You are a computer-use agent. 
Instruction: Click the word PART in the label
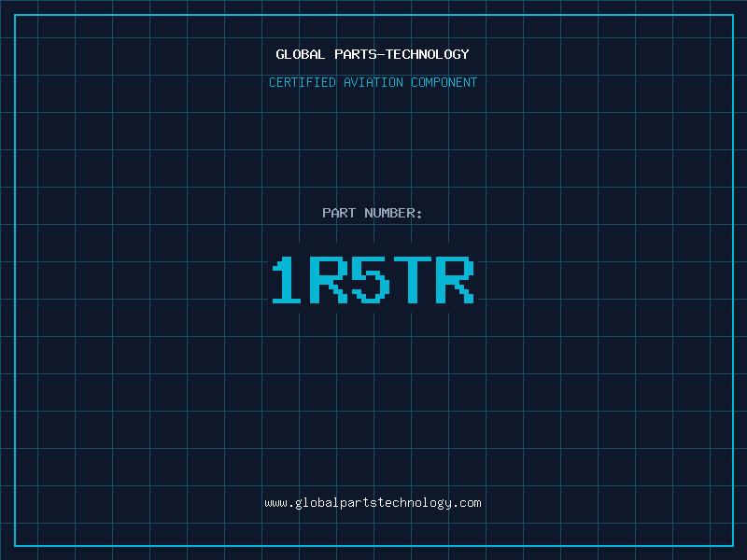[338, 214]
